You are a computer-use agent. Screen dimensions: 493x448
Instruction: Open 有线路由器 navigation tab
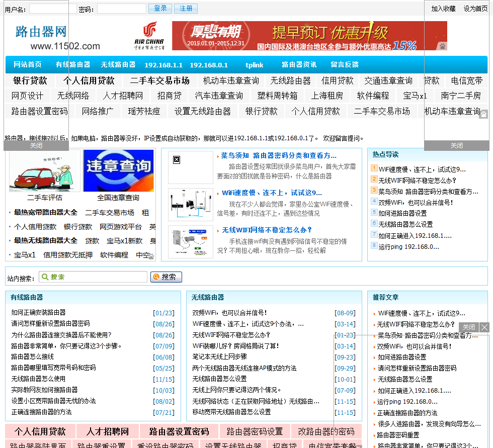pyautogui.click(x=73, y=65)
